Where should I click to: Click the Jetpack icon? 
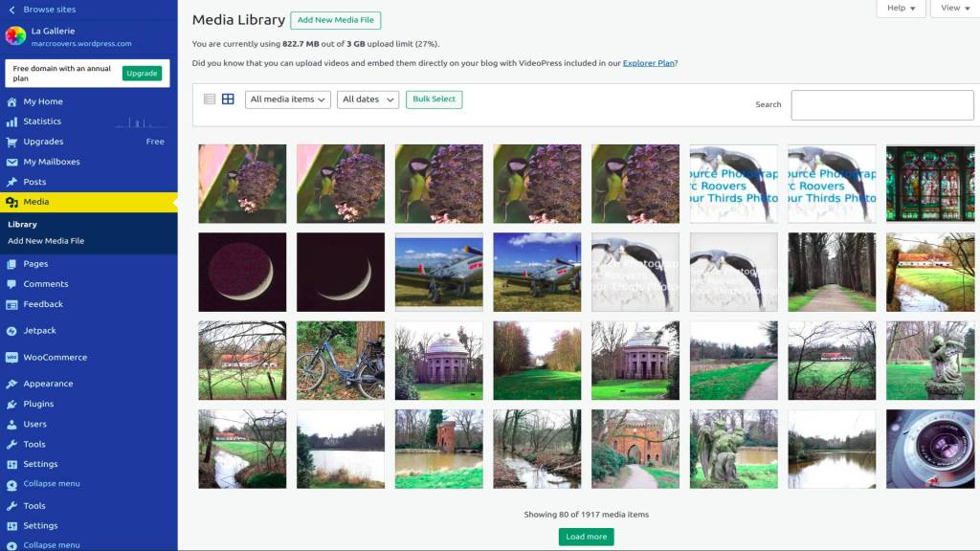coord(11,331)
